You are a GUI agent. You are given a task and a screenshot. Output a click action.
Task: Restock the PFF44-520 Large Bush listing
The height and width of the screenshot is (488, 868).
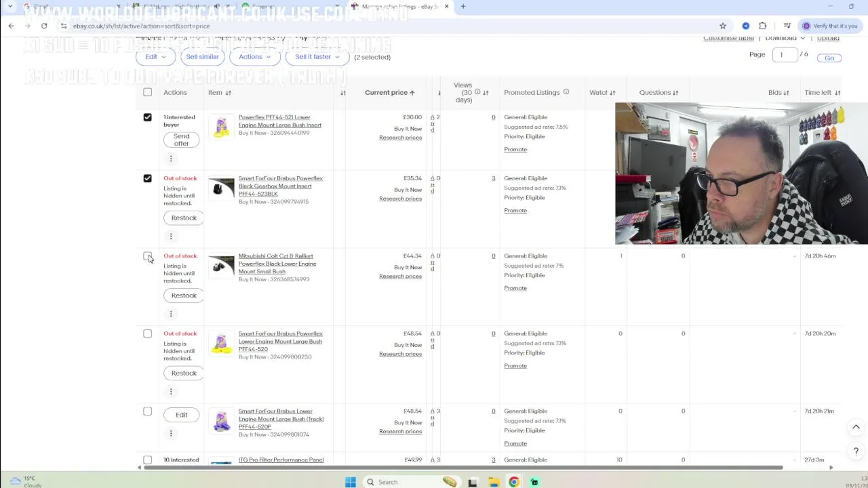(x=184, y=373)
